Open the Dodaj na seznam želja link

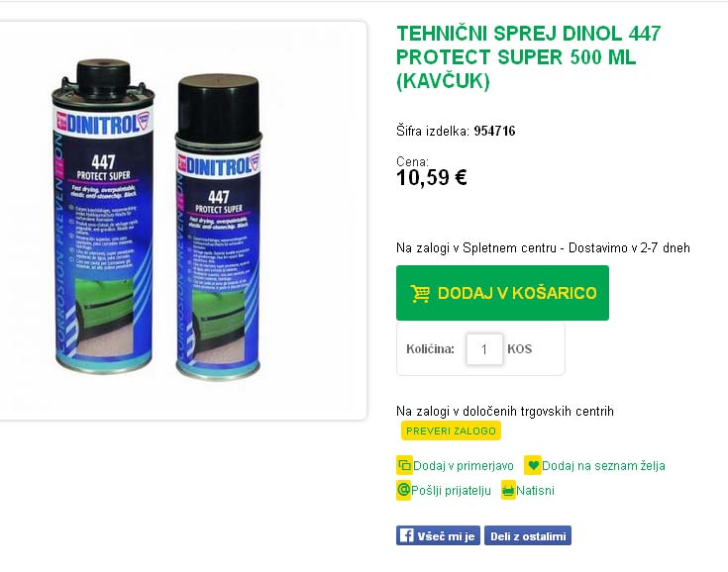coord(603,466)
